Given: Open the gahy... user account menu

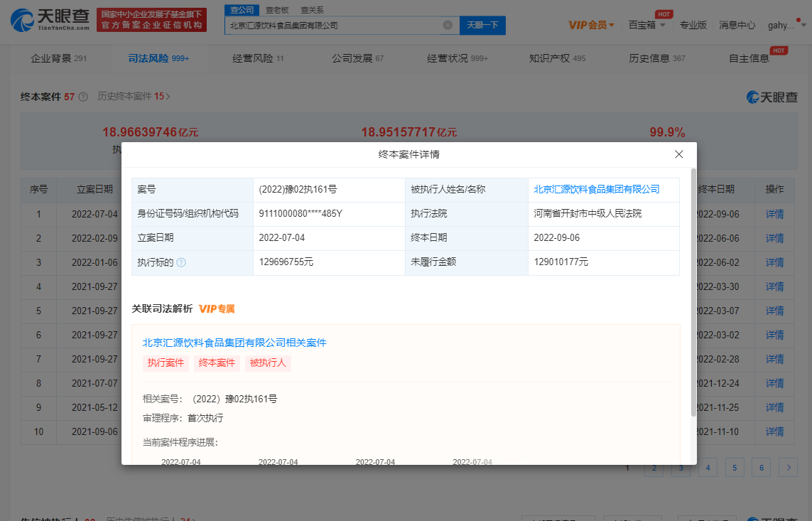Looking at the screenshot, I should [786, 25].
